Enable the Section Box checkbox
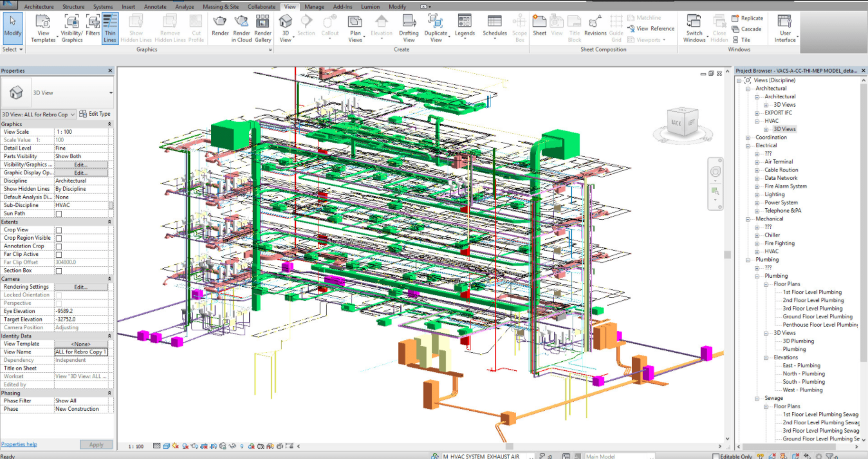868x459 pixels. 59,271
